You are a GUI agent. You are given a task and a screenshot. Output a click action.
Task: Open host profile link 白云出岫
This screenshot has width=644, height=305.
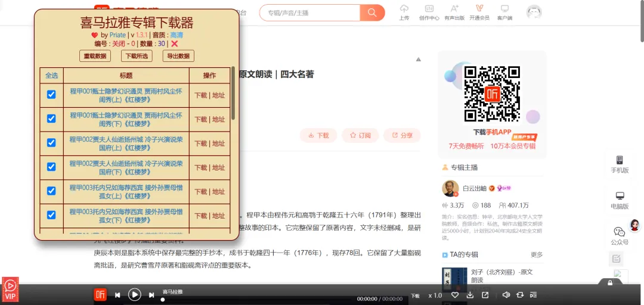tap(475, 188)
